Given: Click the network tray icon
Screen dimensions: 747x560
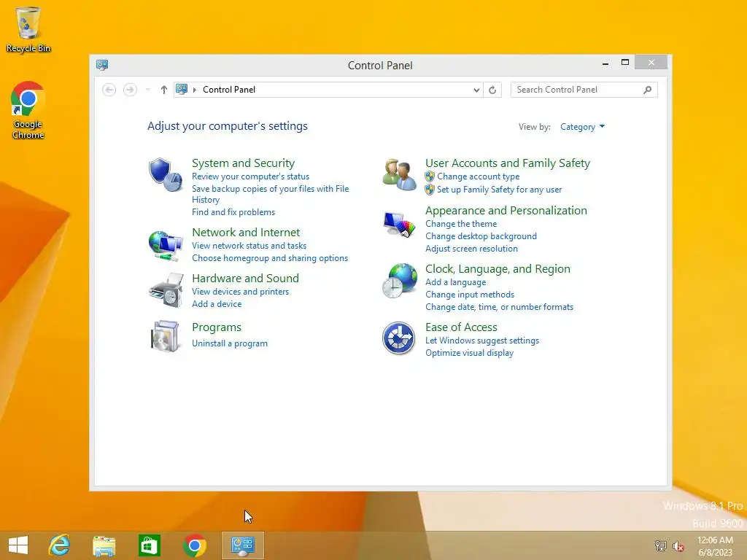Looking at the screenshot, I should pos(660,545).
